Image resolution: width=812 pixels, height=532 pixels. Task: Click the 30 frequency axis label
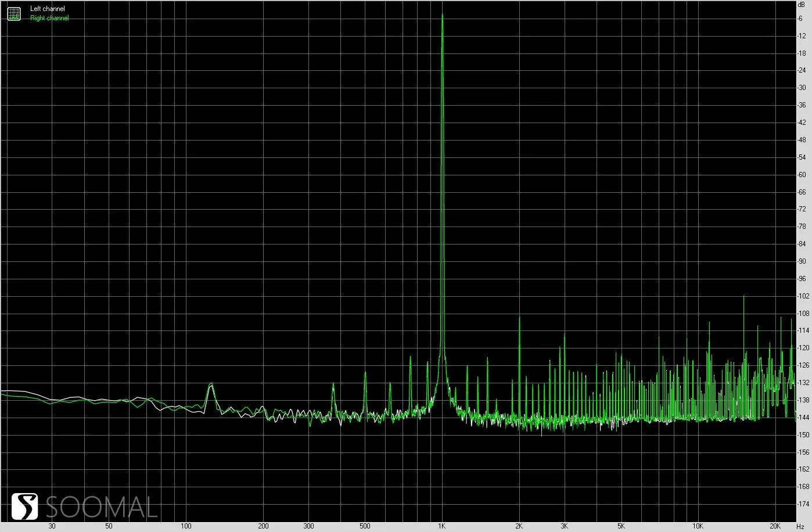click(x=52, y=526)
